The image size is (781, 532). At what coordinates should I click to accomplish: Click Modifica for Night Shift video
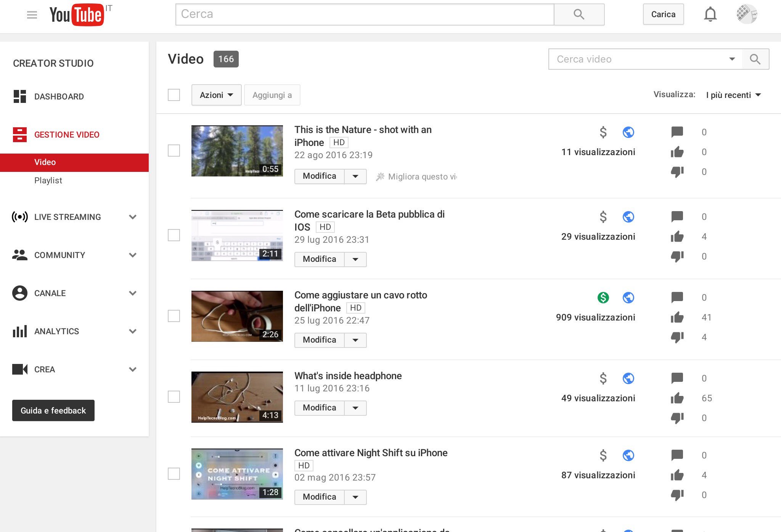click(320, 497)
